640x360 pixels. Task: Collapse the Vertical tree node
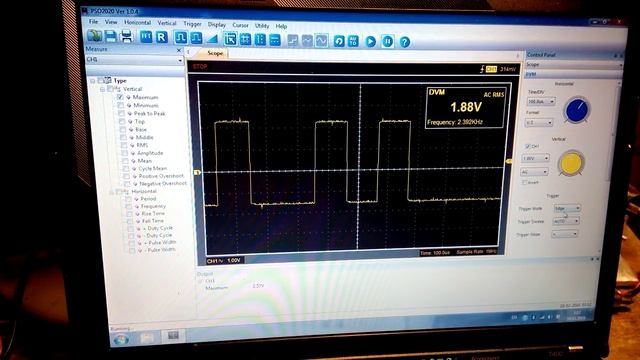[x=102, y=89]
